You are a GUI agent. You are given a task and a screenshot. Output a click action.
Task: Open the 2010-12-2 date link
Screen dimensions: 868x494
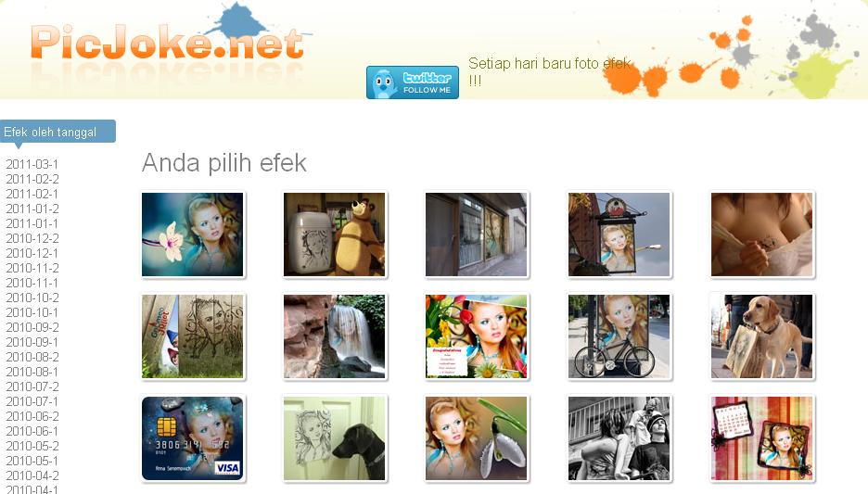pos(32,238)
